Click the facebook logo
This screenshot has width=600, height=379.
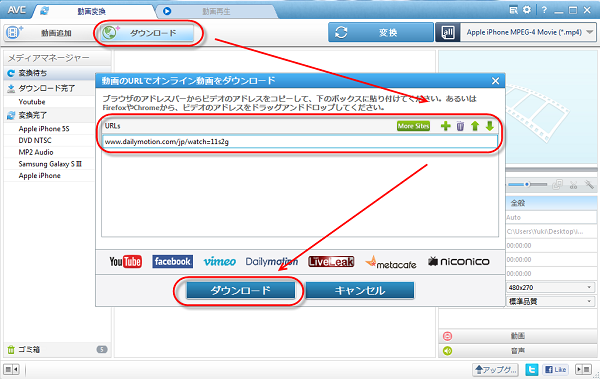(172, 261)
